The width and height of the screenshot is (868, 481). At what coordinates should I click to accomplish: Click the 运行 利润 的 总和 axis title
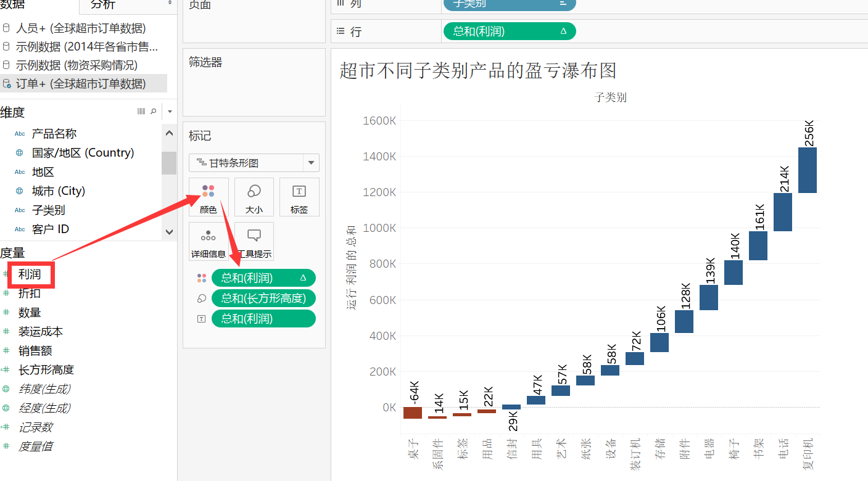pos(352,267)
